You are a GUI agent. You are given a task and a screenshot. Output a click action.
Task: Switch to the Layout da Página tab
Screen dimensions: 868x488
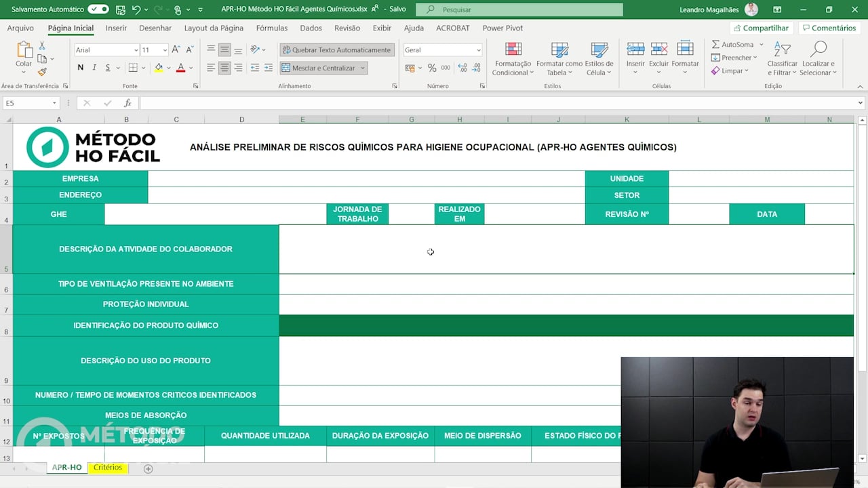(x=214, y=28)
